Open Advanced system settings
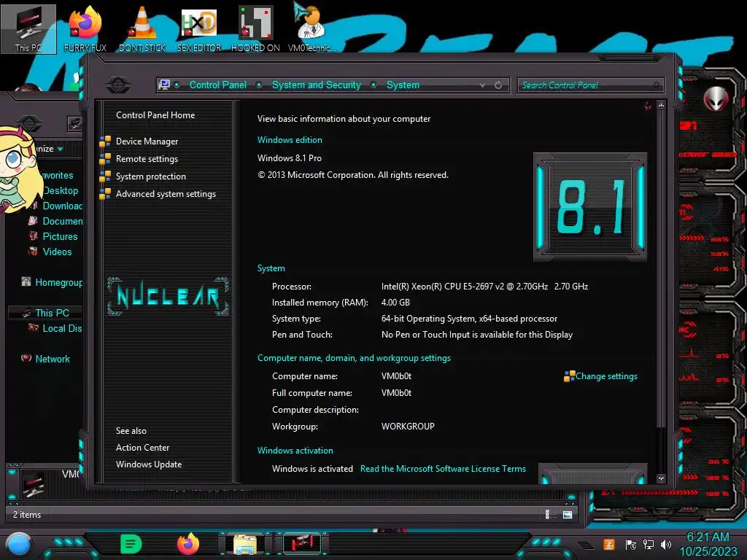Image resolution: width=747 pixels, height=560 pixels. [166, 194]
